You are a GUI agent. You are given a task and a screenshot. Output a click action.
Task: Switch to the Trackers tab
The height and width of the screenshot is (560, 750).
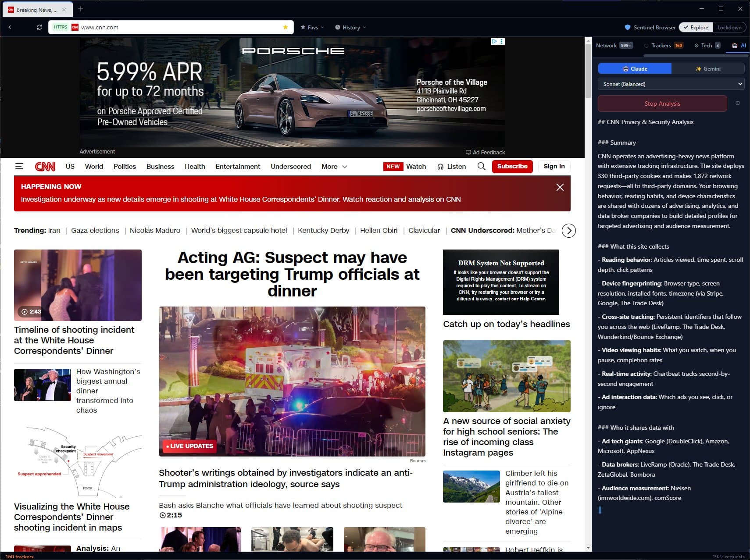[664, 46]
